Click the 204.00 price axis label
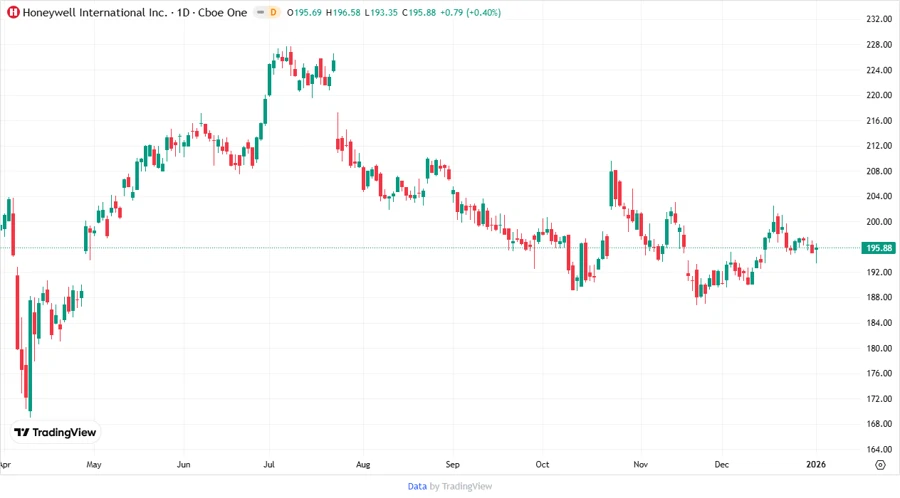 point(879,196)
